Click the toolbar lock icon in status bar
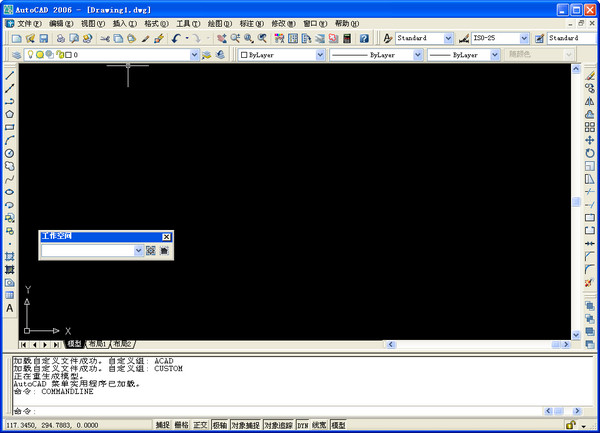 (x=571, y=425)
